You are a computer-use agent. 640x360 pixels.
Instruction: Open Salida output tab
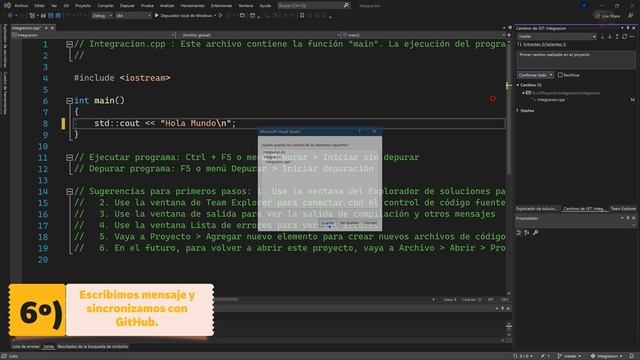coord(49,347)
